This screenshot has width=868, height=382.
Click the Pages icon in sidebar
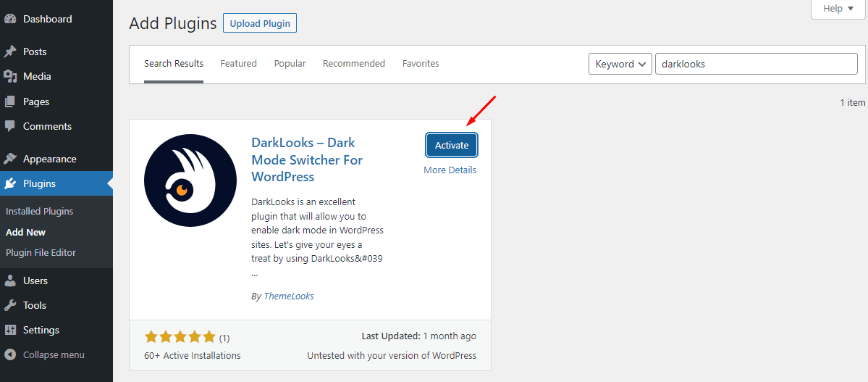click(x=10, y=101)
